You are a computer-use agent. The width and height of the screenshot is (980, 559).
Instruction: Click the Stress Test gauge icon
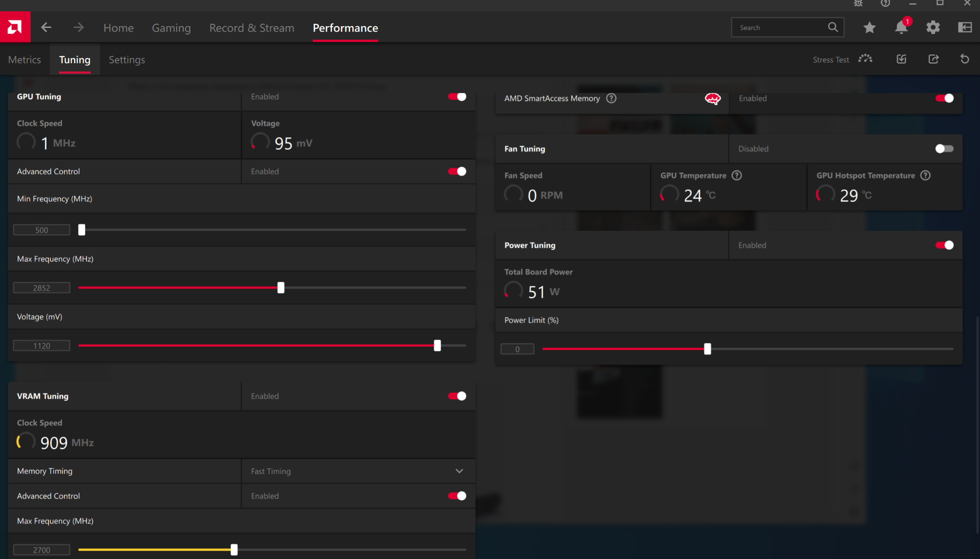point(865,59)
